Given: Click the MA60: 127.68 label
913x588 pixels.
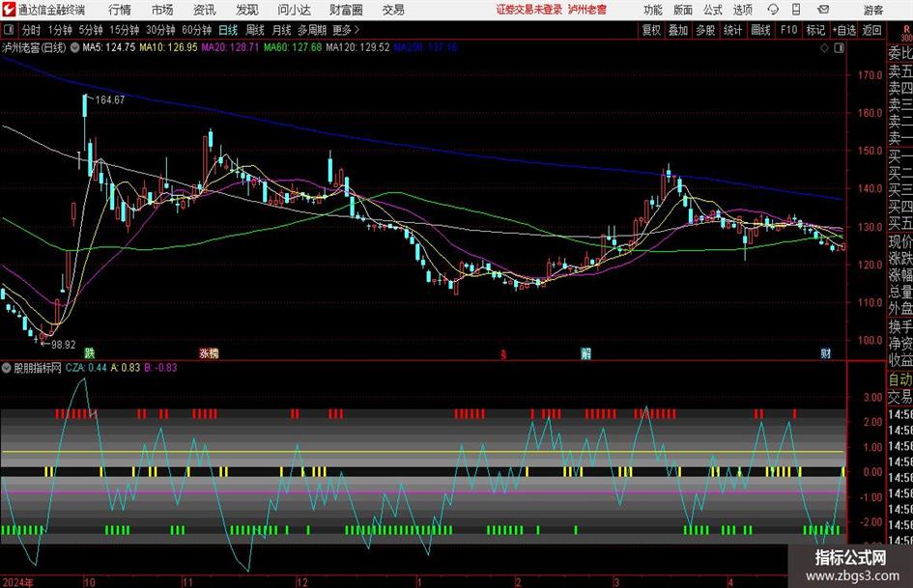Looking at the screenshot, I should pos(293,47).
